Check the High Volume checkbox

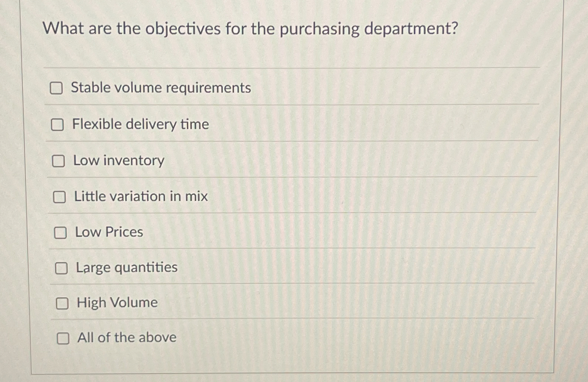coord(62,303)
